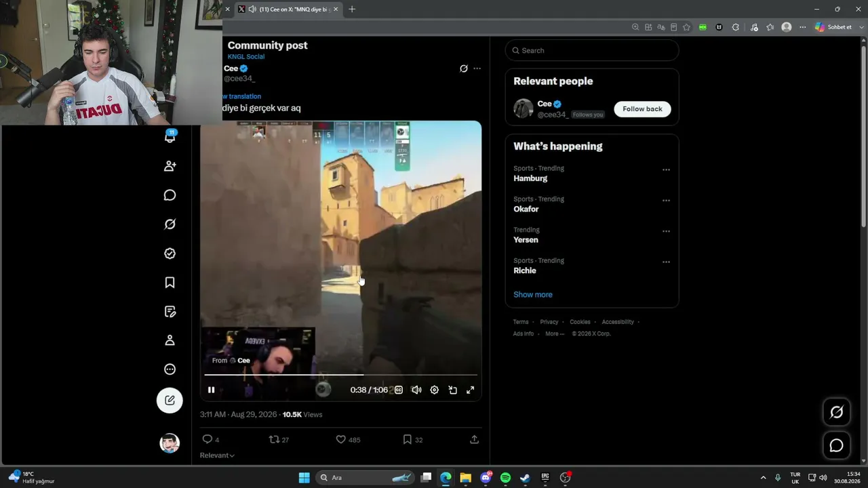Open the browser profile avatar
868x488 pixels.
[x=787, y=27]
